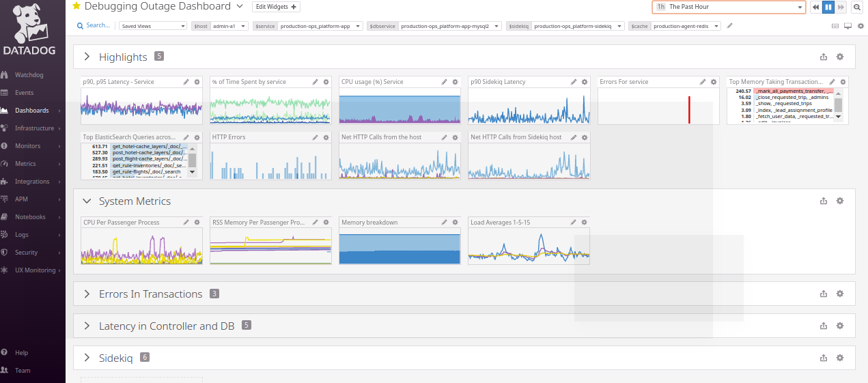
Task: Change the $sidekiq variable dropdown
Action: 578,26
